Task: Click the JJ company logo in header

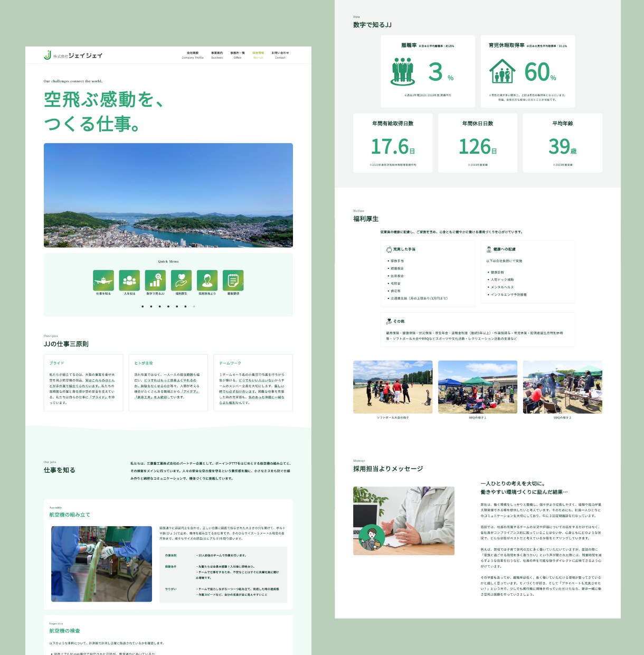Action: coord(73,55)
